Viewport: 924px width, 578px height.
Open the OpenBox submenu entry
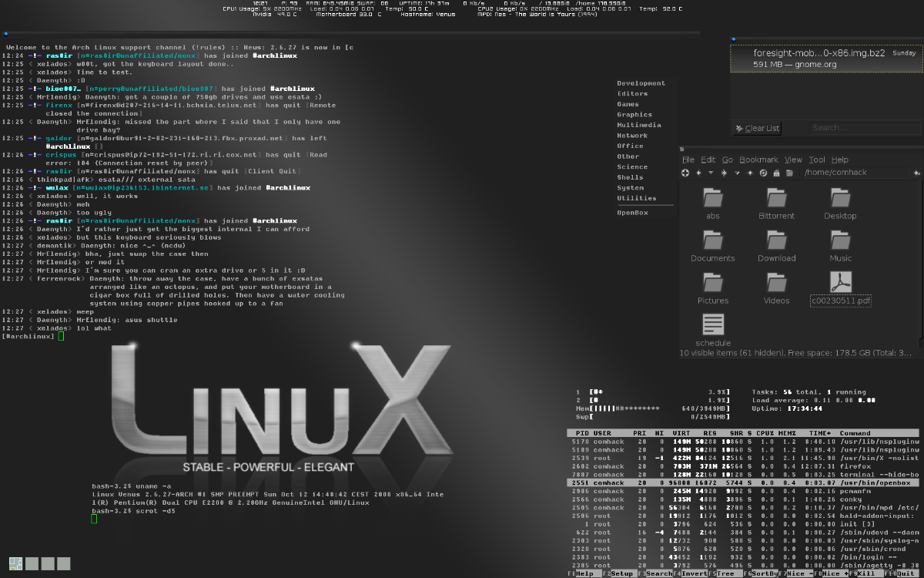point(632,212)
